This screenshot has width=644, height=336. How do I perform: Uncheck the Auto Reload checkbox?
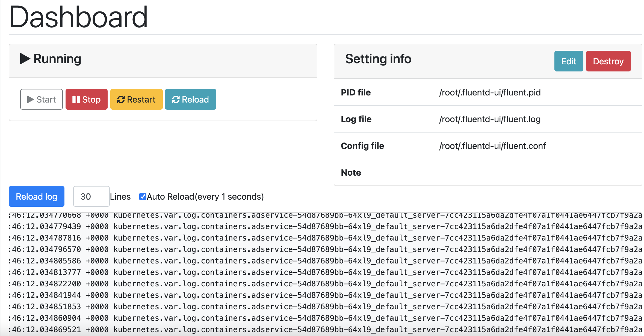coord(143,196)
